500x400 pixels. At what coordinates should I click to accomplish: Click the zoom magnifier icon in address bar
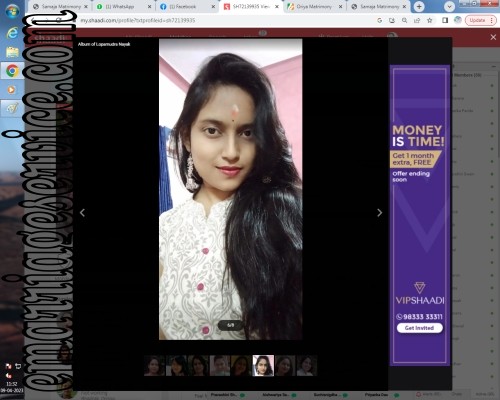[x=404, y=20]
